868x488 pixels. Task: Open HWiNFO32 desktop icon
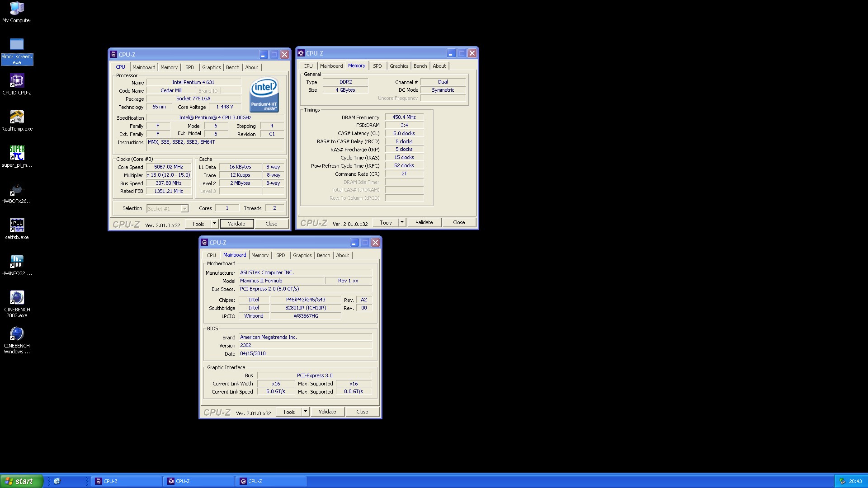(x=17, y=265)
